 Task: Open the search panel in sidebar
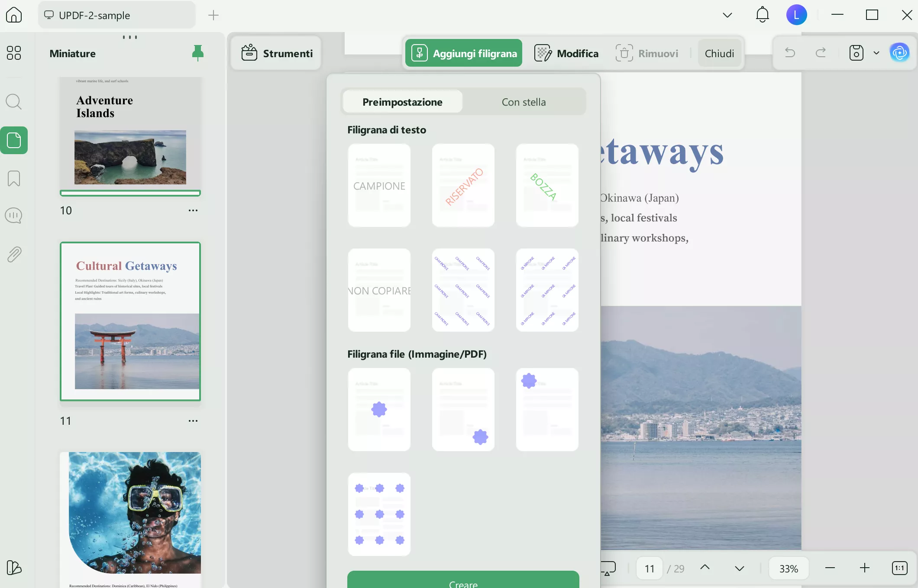(14, 102)
